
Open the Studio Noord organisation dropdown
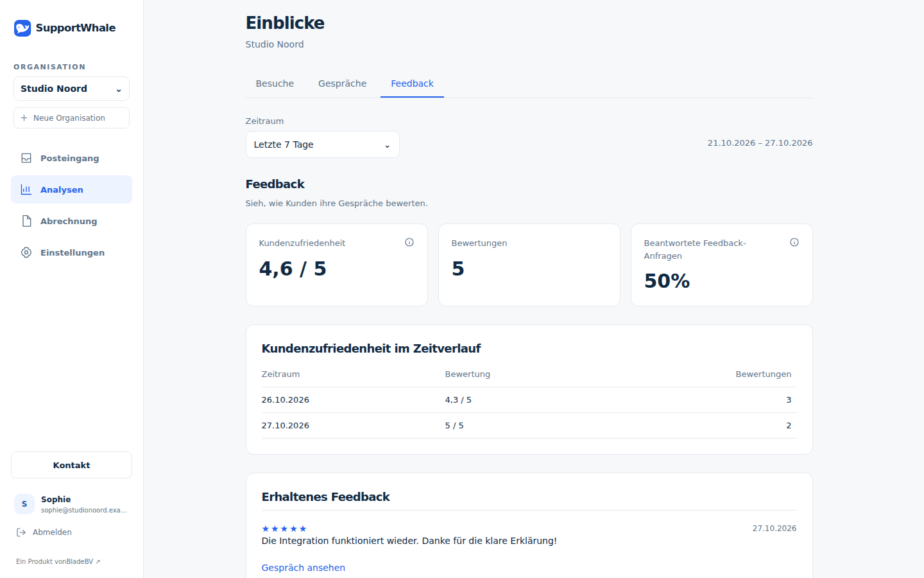[x=71, y=89]
